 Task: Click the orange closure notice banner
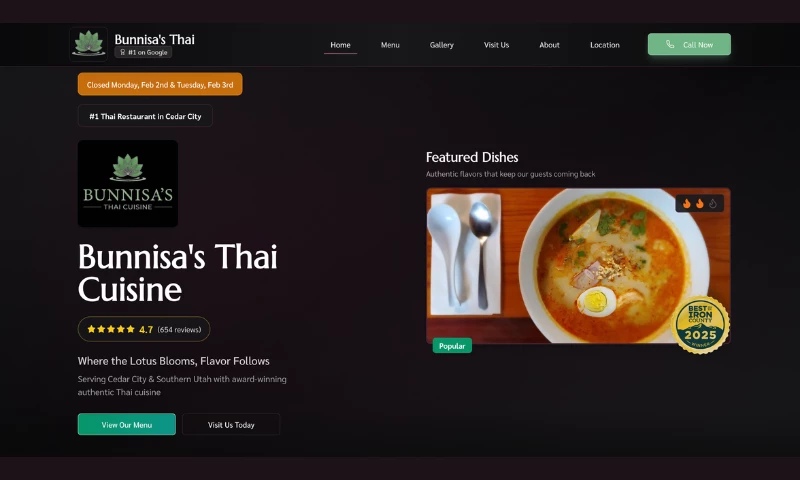point(160,84)
